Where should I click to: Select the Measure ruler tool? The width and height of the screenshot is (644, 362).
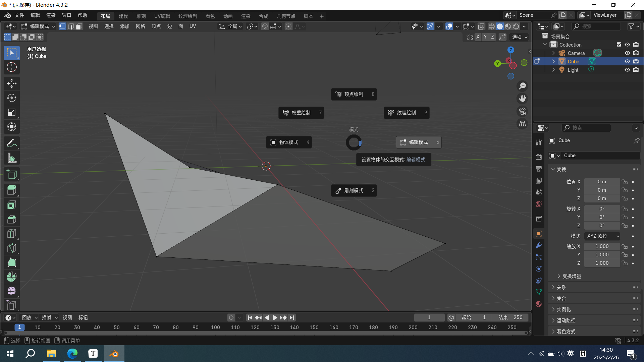[12, 158]
